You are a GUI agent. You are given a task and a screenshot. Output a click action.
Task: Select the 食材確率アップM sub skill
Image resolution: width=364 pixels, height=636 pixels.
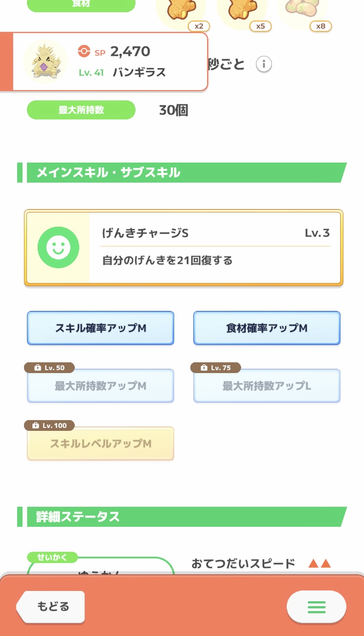point(267,328)
